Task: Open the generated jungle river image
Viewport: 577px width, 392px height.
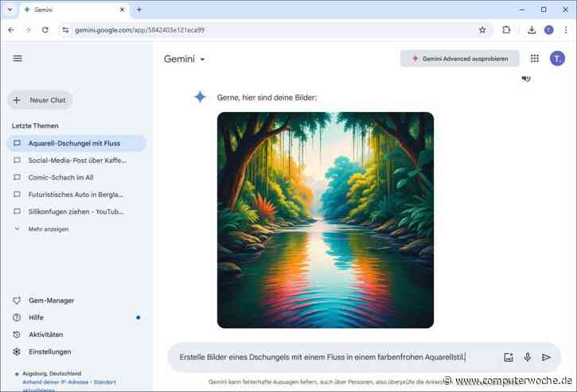Action: click(326, 220)
